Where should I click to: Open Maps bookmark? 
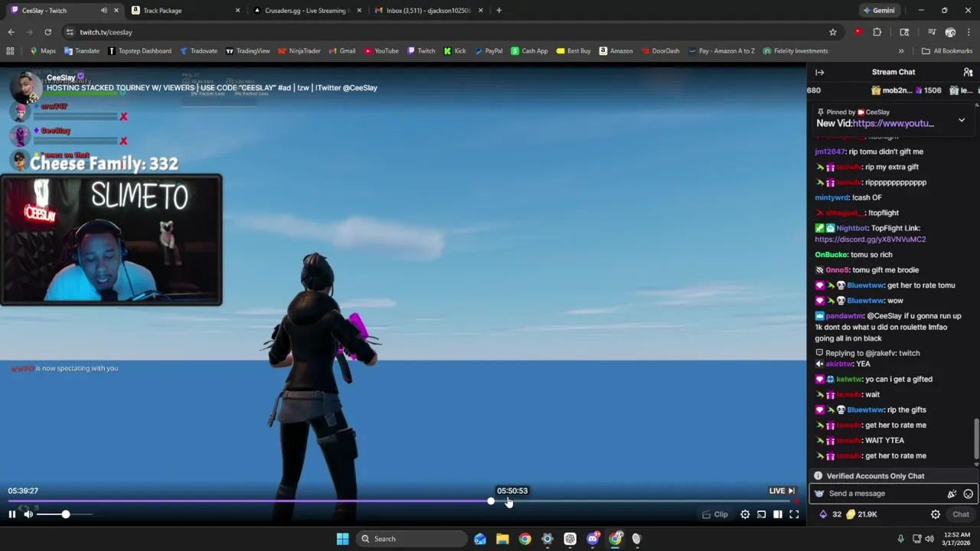tap(42, 51)
